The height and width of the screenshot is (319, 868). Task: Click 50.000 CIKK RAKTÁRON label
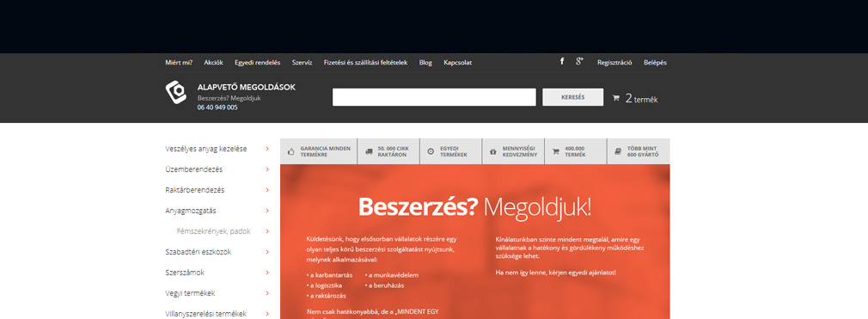(394, 151)
